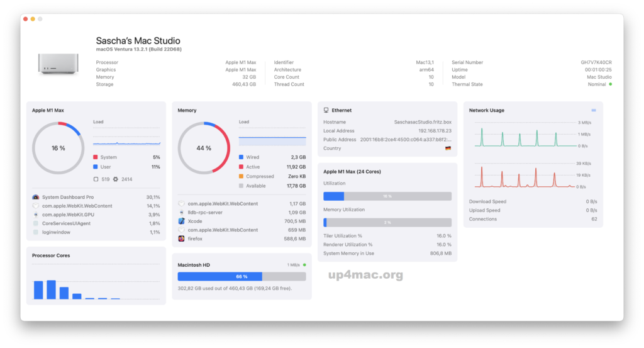The height and width of the screenshot is (348, 644).
Task: Select the loginwindow 1,1% row
Action: click(96, 232)
